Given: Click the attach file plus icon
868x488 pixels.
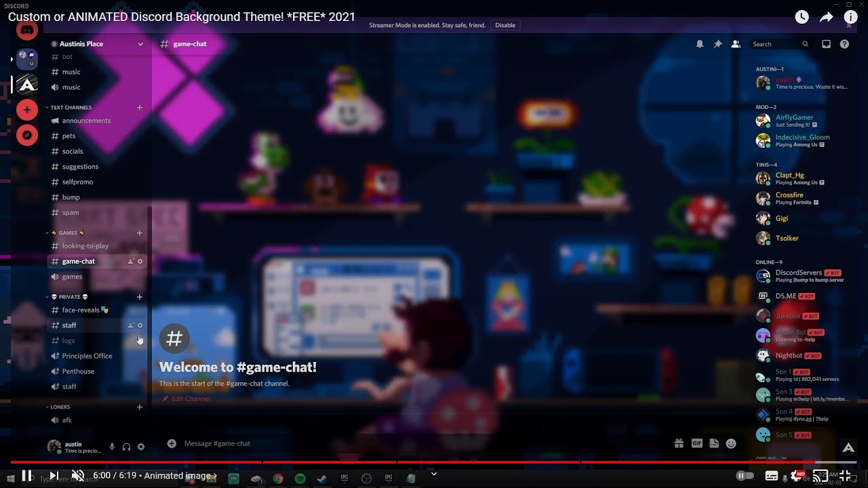Looking at the screenshot, I should click(x=172, y=443).
